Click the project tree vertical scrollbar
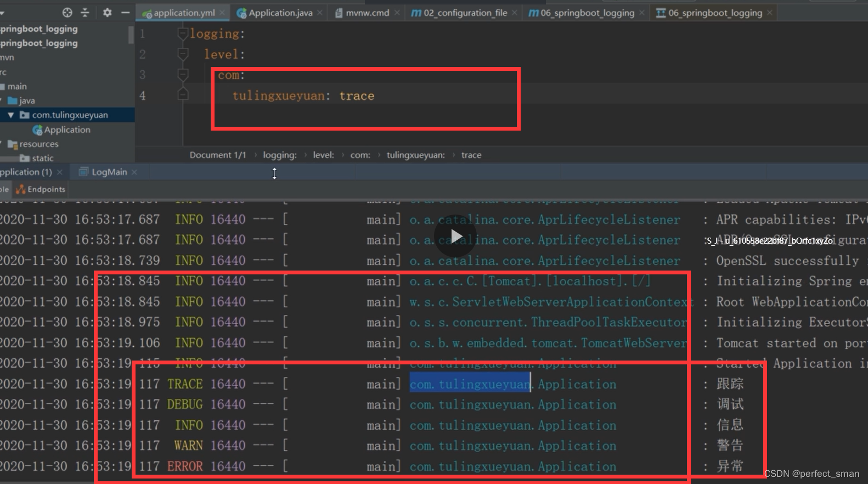This screenshot has height=484, width=868. 131,34
